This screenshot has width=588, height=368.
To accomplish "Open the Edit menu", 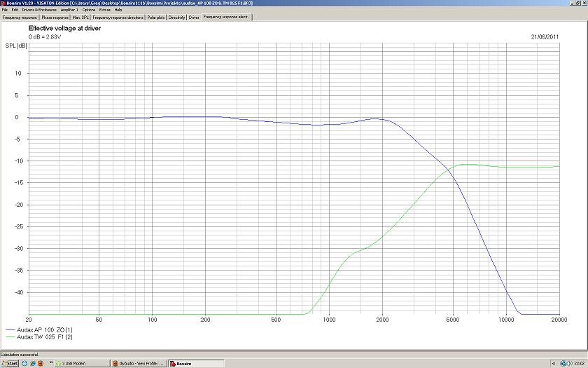I will (x=15, y=10).
